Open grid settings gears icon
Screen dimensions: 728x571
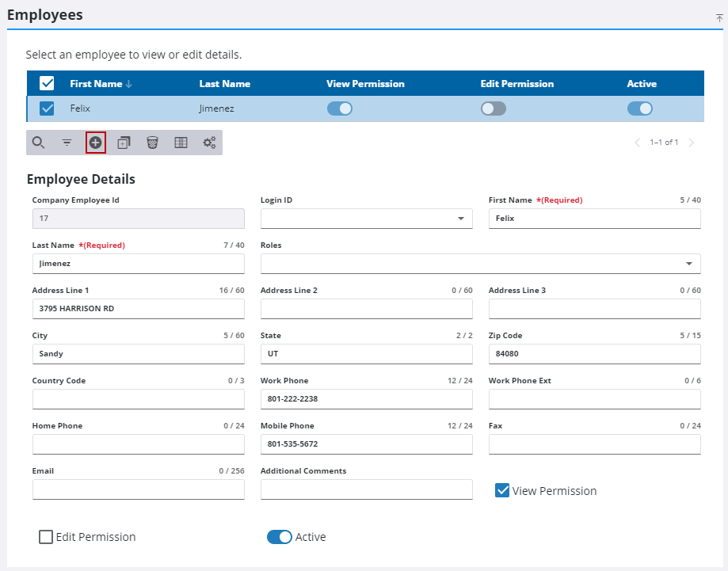click(x=209, y=143)
